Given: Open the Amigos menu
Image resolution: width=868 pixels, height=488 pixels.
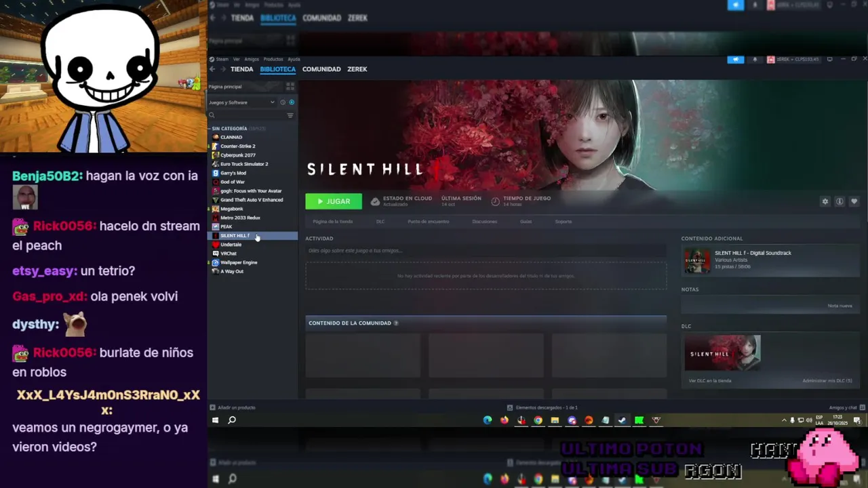Looking at the screenshot, I should click(252, 59).
